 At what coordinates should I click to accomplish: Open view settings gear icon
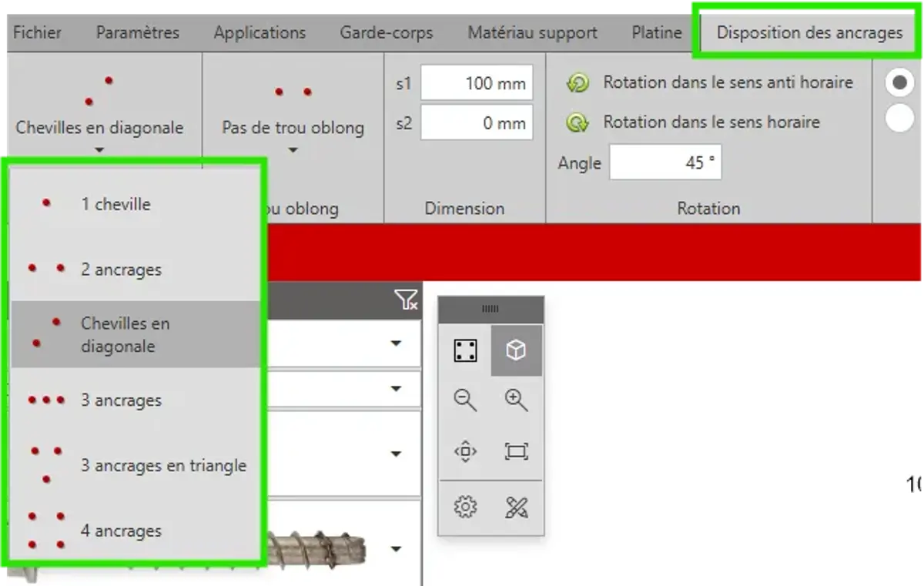465,507
